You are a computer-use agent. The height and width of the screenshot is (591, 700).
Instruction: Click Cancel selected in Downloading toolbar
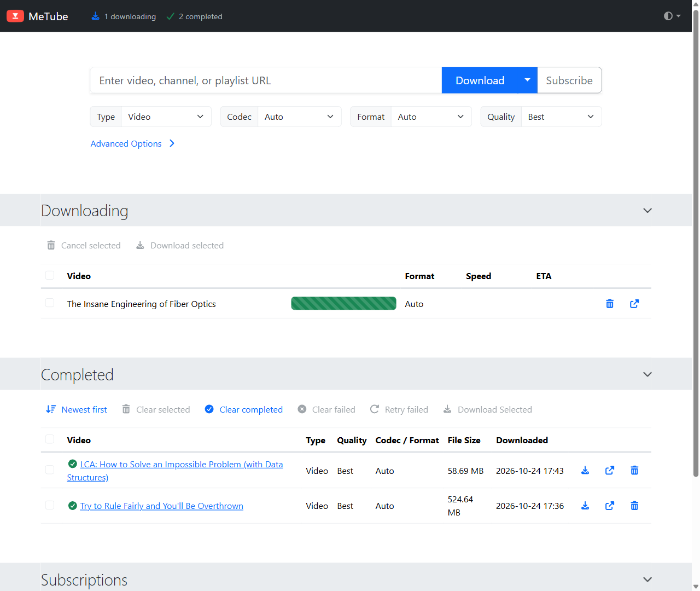pyautogui.click(x=84, y=245)
